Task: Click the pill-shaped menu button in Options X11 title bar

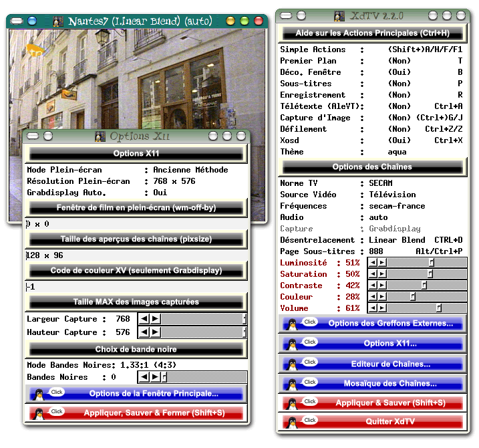Action: 33,136
